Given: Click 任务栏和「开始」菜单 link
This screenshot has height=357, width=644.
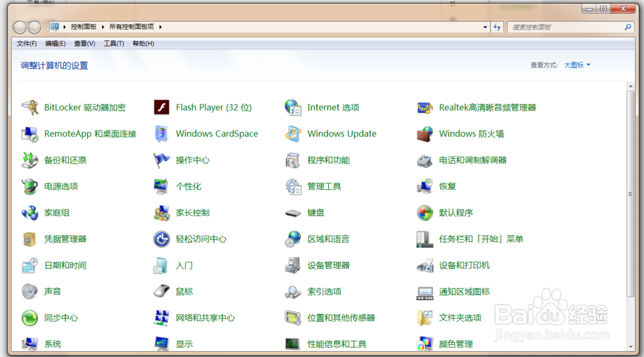Looking at the screenshot, I should (481, 239).
